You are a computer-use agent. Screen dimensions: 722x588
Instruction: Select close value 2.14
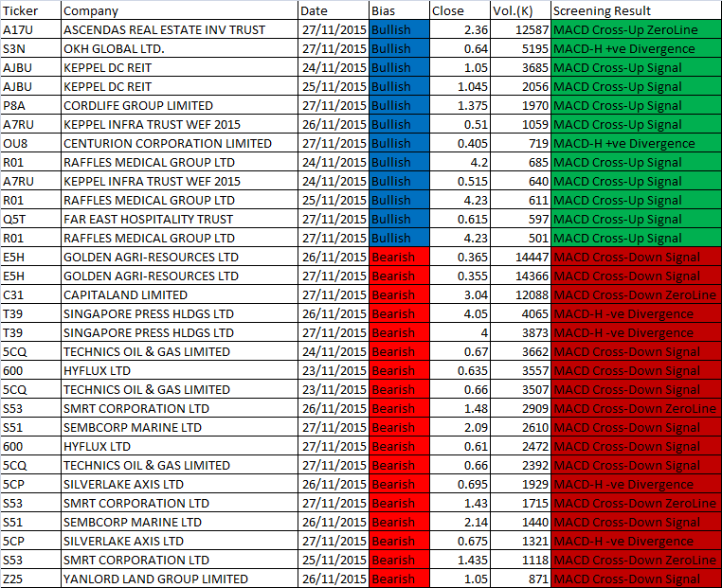coord(460,523)
